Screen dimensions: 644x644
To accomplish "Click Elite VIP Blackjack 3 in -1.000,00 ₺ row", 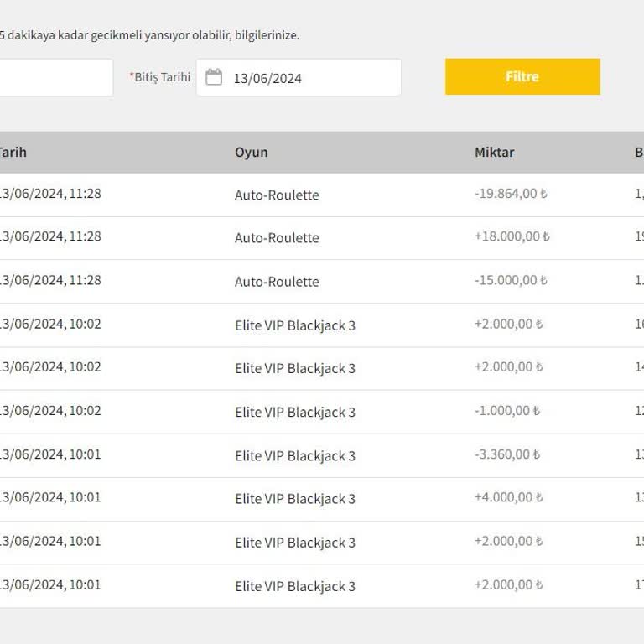I will tap(295, 412).
